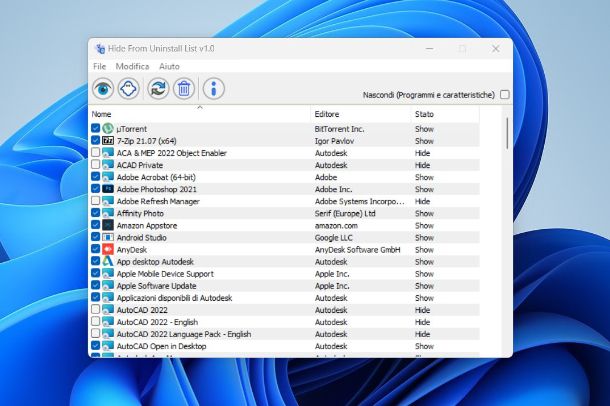Click the Android Studio icon
Viewport: 610px width, 406px height.
tap(108, 237)
